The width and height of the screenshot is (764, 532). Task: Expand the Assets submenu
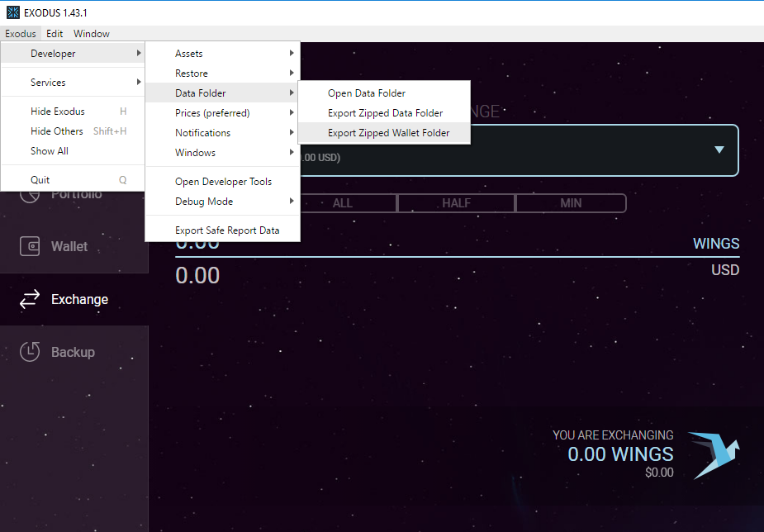pos(223,53)
